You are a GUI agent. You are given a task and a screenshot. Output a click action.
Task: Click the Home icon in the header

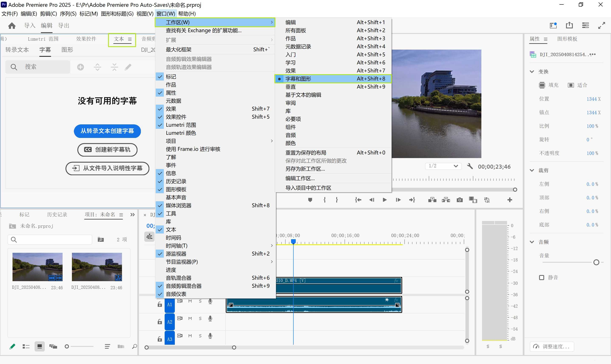(x=12, y=25)
